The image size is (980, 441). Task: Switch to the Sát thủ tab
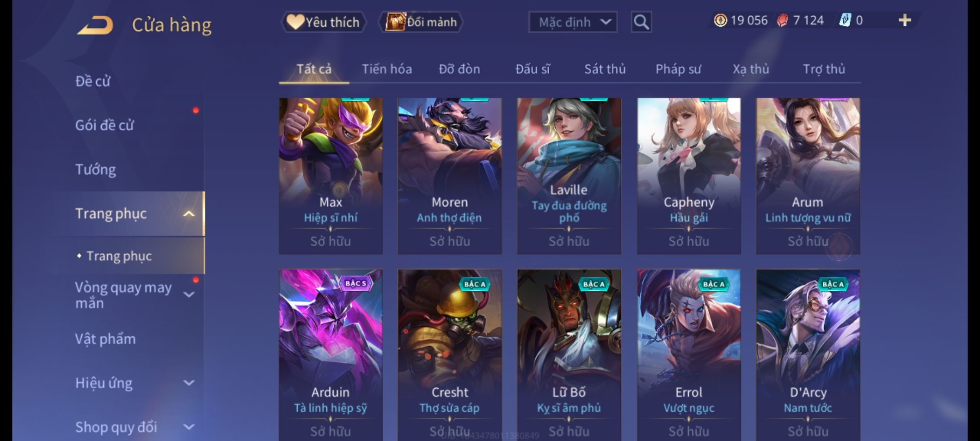tap(605, 69)
